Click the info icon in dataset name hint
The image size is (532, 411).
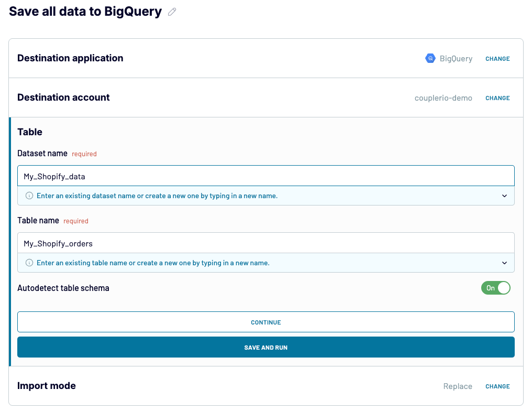pos(29,196)
